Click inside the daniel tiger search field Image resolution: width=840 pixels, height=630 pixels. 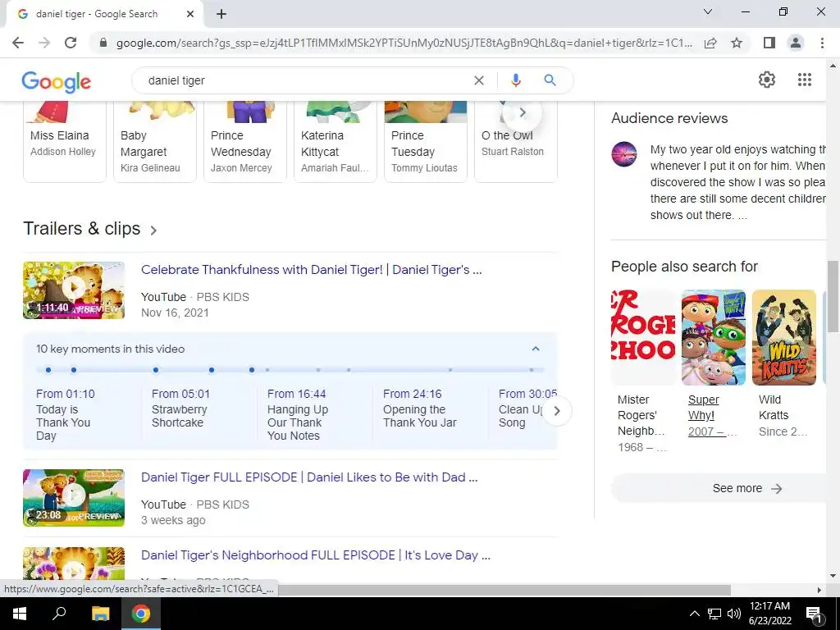coord(305,80)
